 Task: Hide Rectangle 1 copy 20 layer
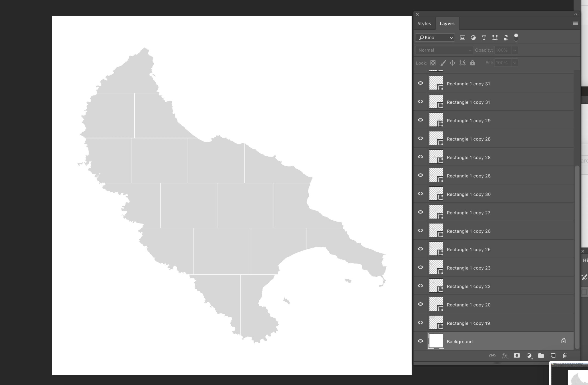[421, 304]
